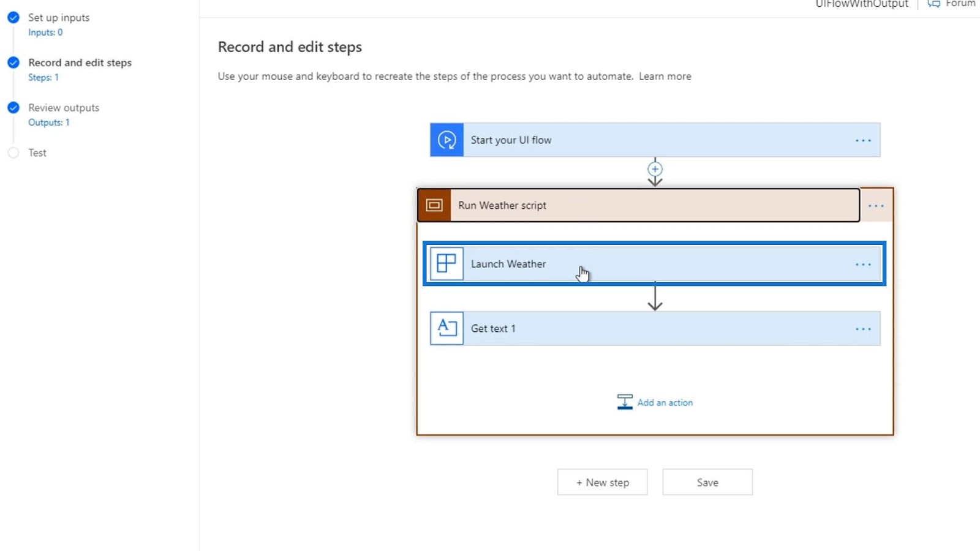Open Start your UI flow options menu
The height and width of the screenshot is (551, 980).
(x=863, y=140)
